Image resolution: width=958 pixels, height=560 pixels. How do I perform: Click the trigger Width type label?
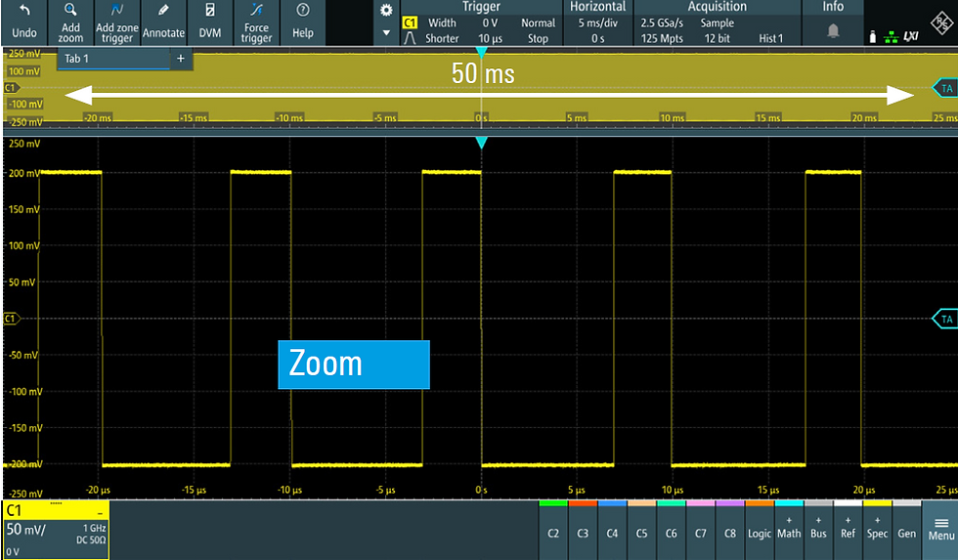click(442, 22)
